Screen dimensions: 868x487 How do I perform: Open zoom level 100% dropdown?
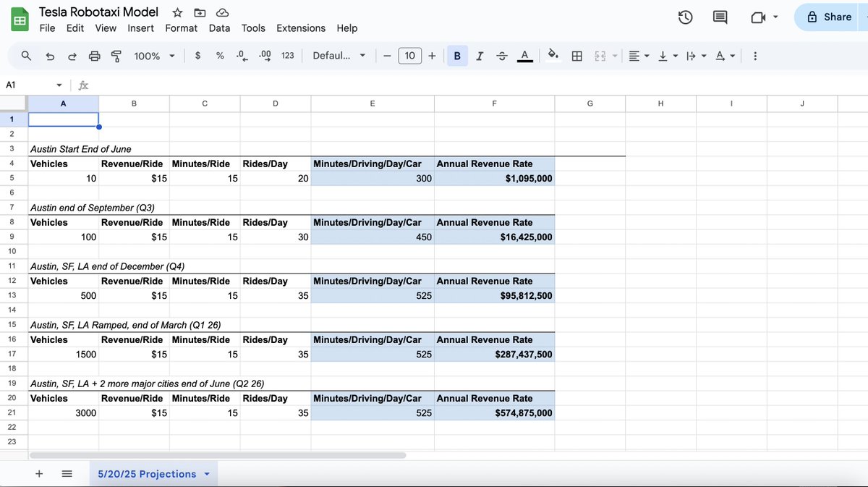154,56
